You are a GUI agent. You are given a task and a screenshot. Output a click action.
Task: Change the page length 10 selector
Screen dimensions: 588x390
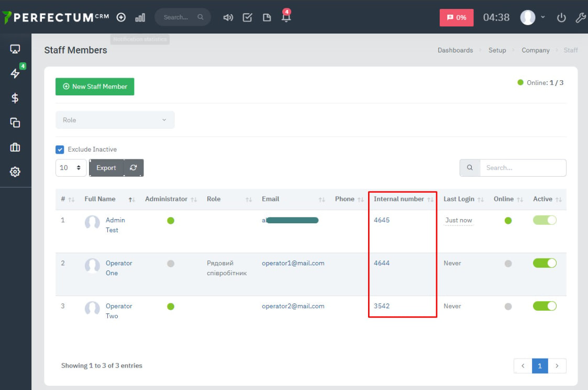point(71,168)
